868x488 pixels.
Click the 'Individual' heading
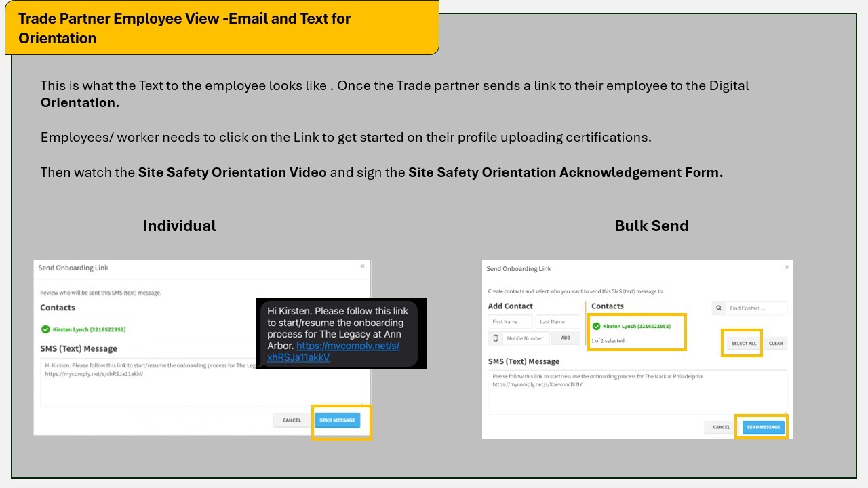[179, 226]
